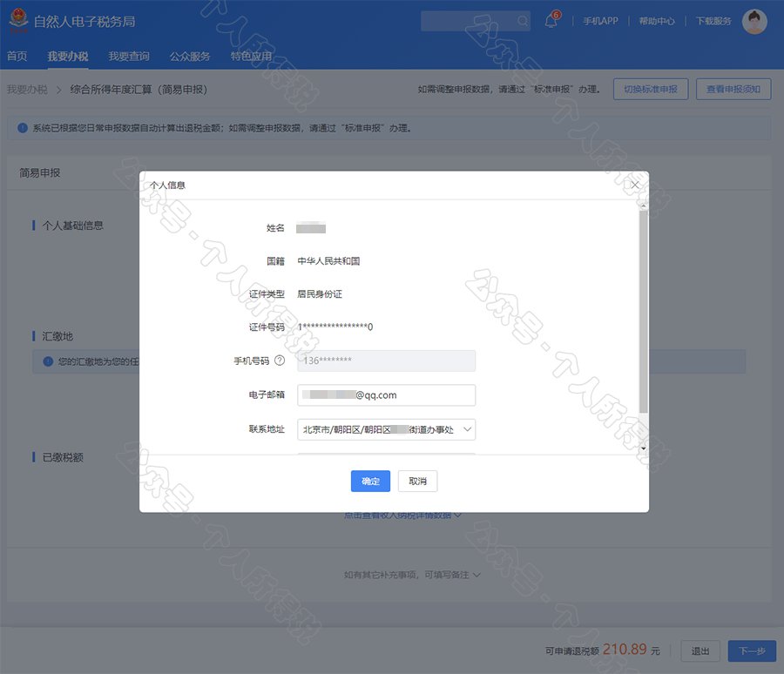This screenshot has width=784, height=674.
Task: Close the 个人信息 dialog with X
Action: 634,185
